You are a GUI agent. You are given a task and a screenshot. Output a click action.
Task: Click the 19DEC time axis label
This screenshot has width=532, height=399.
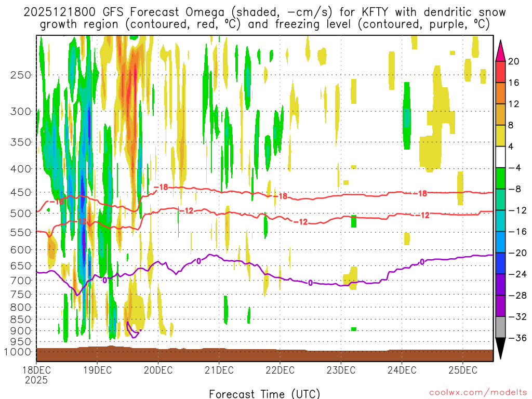pos(97,370)
